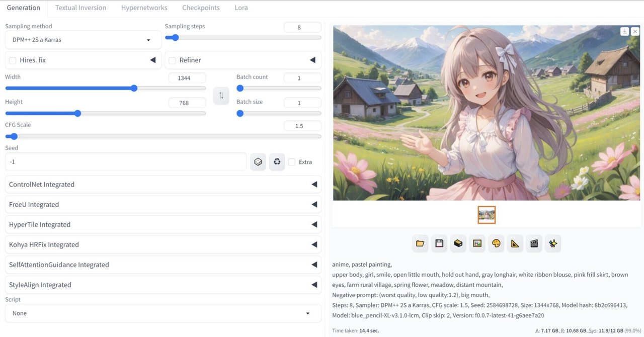Screen dimensions: 644x337
Task: Send image to inpaint using palette icon
Action: coord(496,243)
